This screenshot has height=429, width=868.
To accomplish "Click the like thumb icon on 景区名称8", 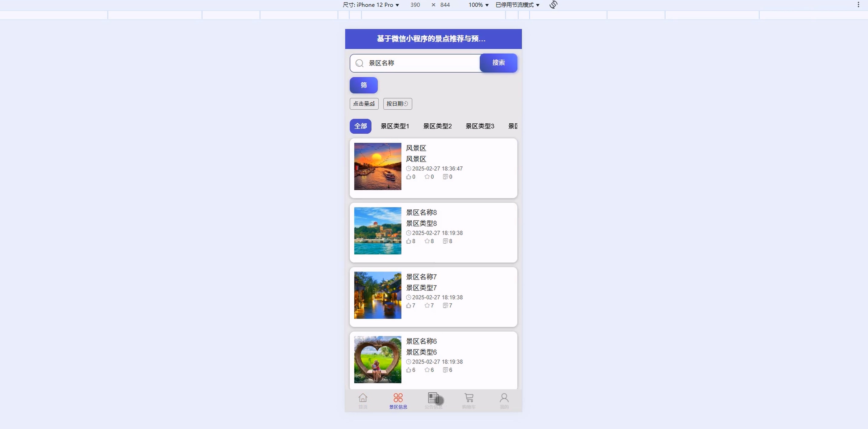I will pos(408,241).
